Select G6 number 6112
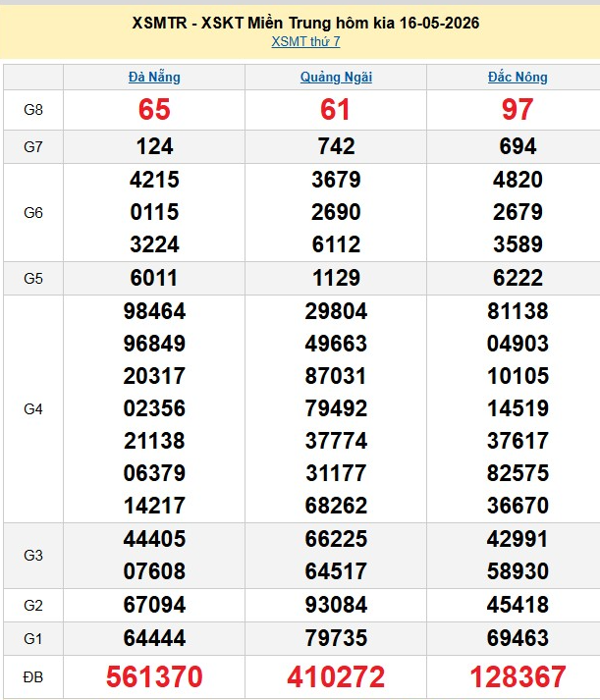Image resolution: width=600 pixels, height=700 pixels. pyautogui.click(x=336, y=244)
